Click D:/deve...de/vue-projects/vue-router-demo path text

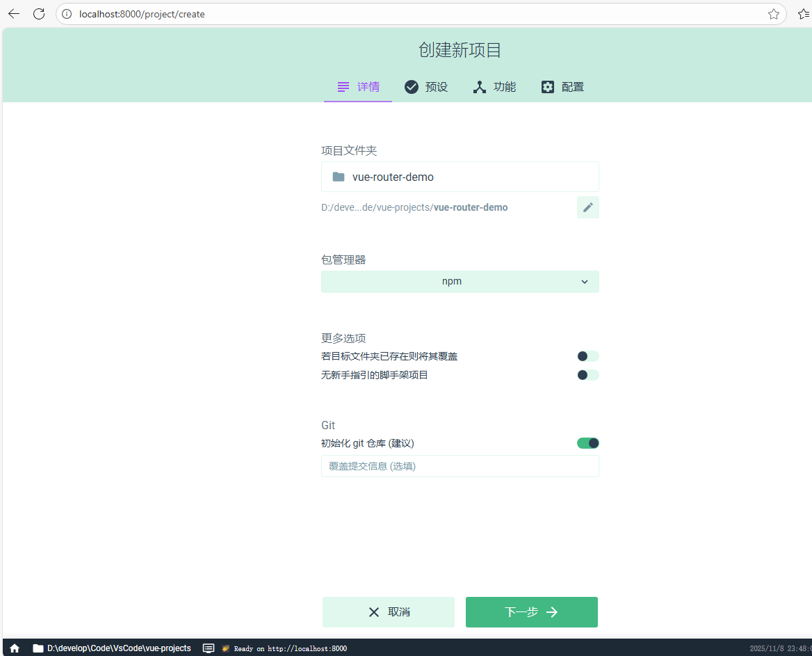click(414, 207)
